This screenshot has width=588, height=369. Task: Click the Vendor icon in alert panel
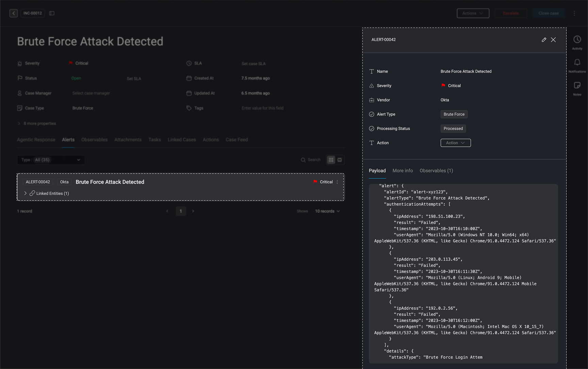(372, 100)
